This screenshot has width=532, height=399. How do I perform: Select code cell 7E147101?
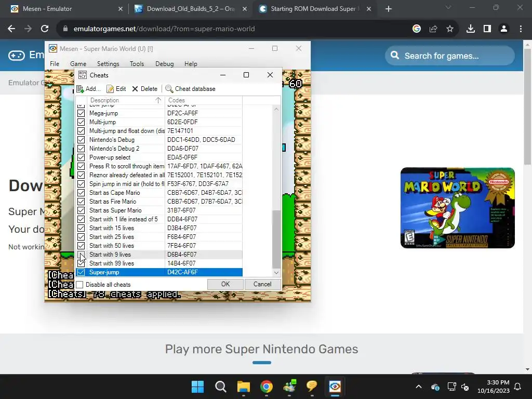pyautogui.click(x=204, y=131)
